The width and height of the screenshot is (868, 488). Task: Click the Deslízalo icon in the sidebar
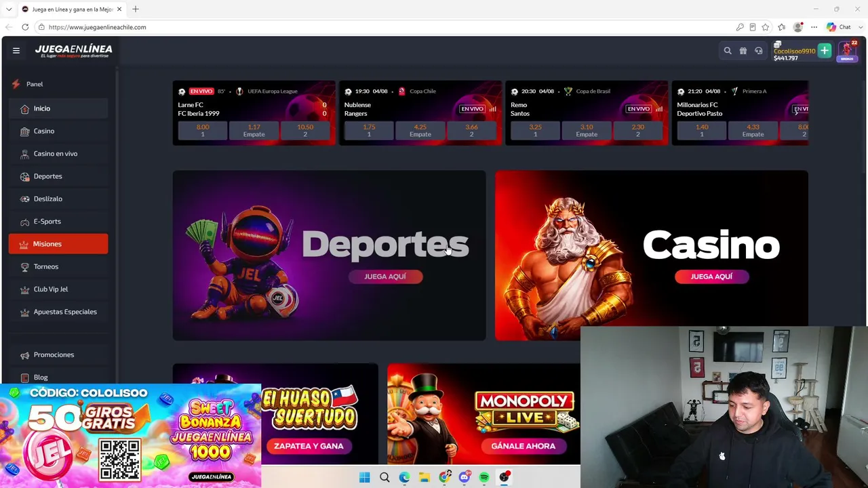click(25, 199)
